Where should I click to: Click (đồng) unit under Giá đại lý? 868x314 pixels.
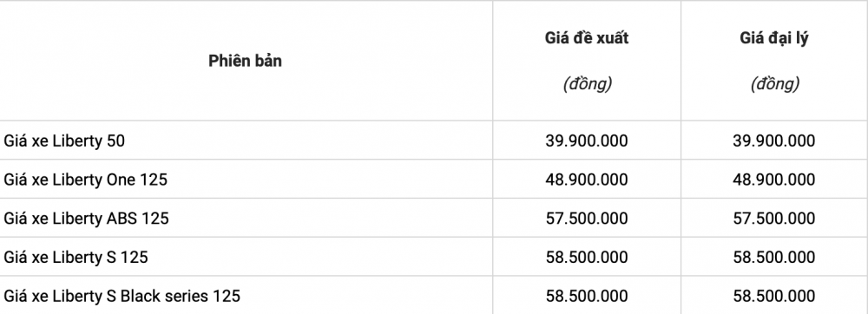pyautogui.click(x=775, y=84)
